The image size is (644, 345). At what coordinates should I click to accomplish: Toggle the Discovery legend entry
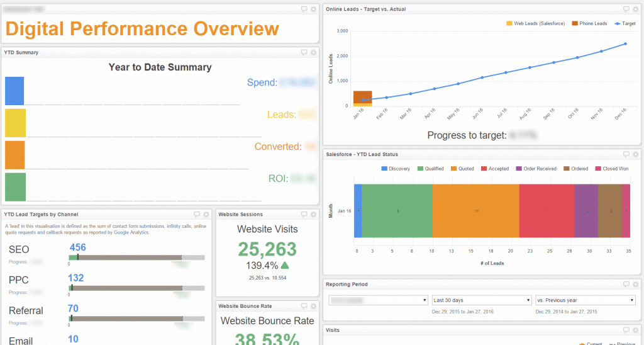click(396, 169)
